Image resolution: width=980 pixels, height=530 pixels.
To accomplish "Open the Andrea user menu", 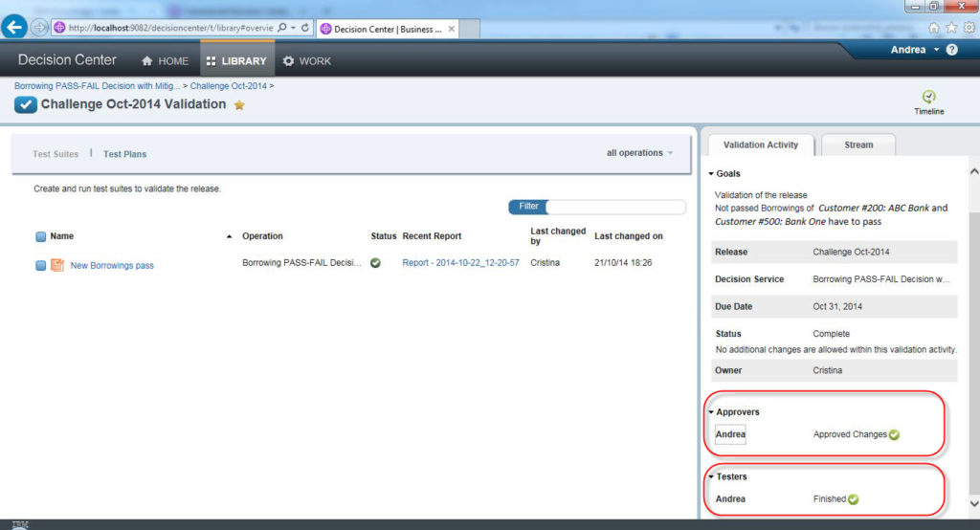I will point(914,50).
